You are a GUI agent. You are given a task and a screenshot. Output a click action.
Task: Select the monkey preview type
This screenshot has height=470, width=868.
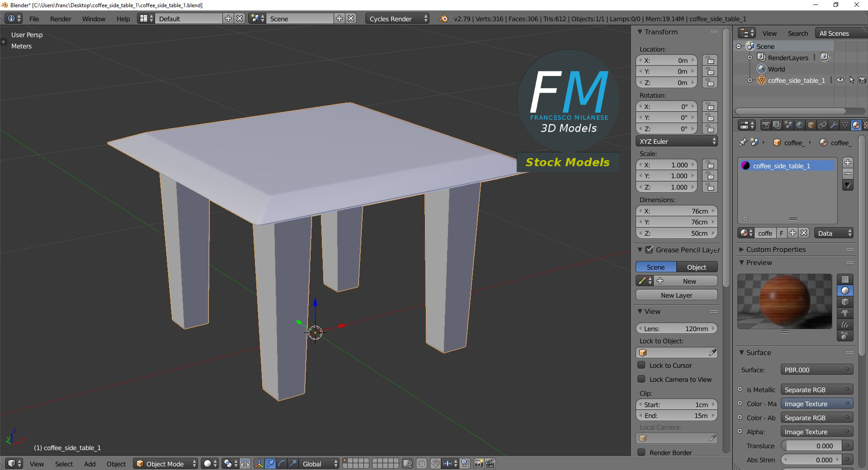[845, 313]
